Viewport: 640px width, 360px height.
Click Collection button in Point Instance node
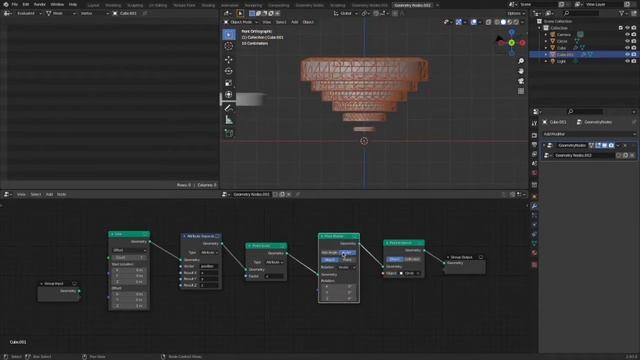(x=412, y=259)
